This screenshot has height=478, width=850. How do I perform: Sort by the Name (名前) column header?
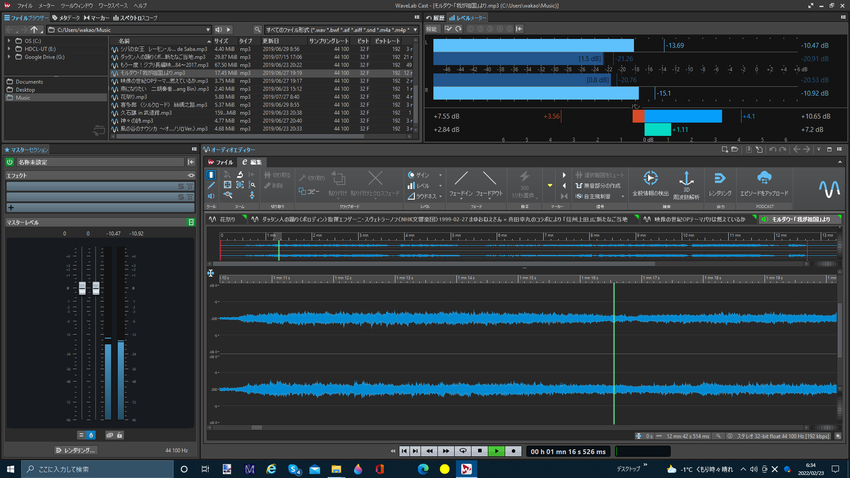pos(162,41)
